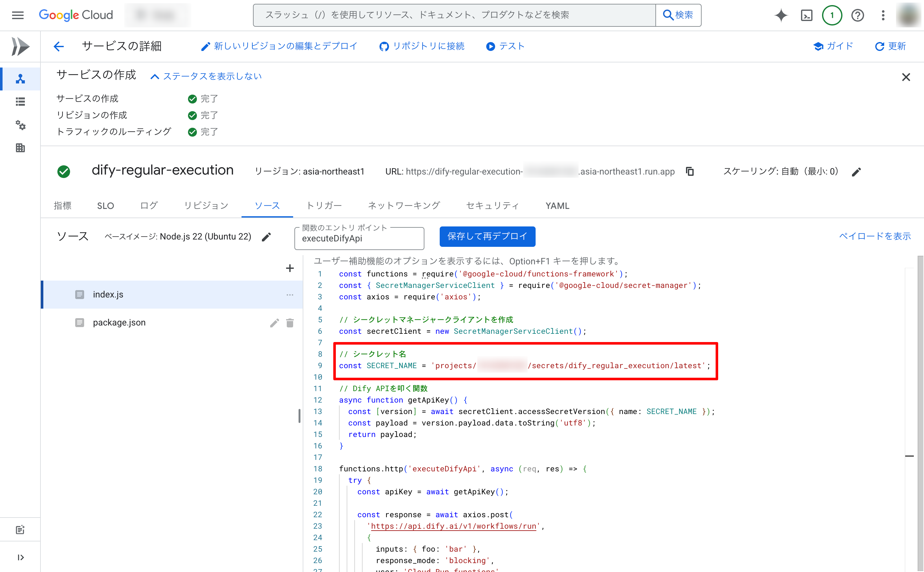Click the Gemini sparkle icon
This screenshot has height=572, width=924.
coord(781,16)
